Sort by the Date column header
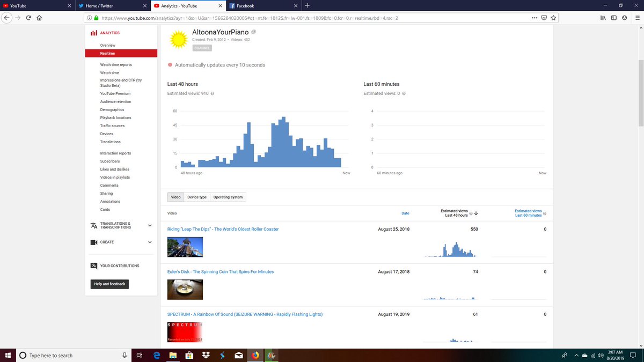 coord(405,213)
